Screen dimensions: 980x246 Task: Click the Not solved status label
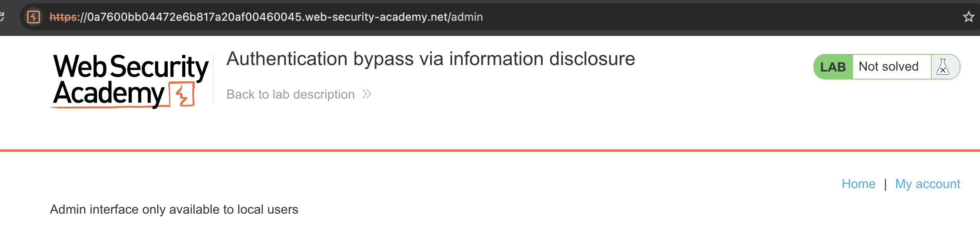(889, 66)
